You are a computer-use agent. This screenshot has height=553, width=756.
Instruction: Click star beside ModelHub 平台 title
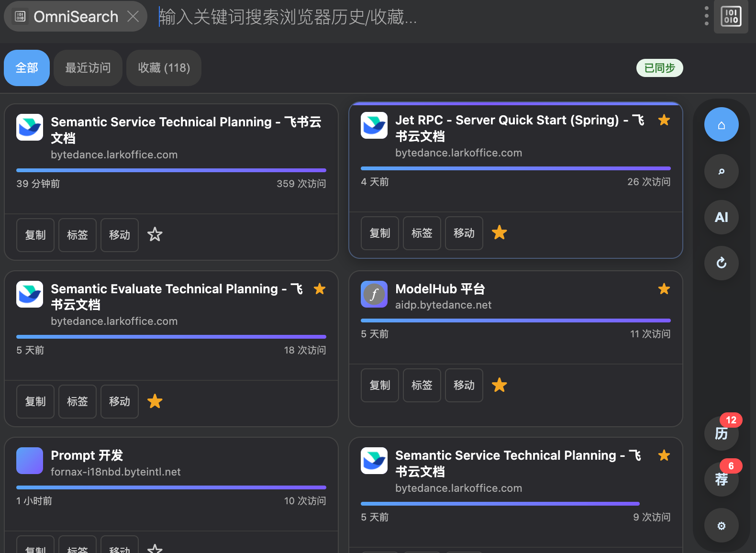[664, 289]
